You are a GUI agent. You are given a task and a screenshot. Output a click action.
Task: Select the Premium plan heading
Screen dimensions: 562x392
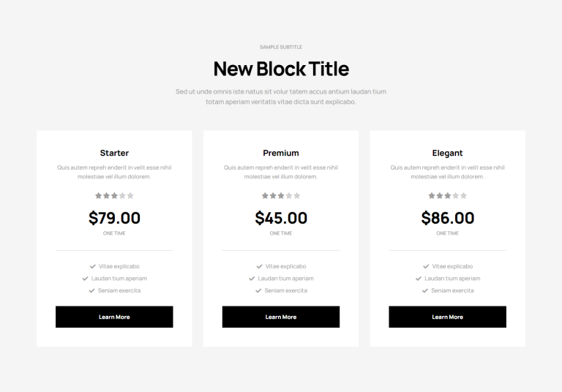281,153
